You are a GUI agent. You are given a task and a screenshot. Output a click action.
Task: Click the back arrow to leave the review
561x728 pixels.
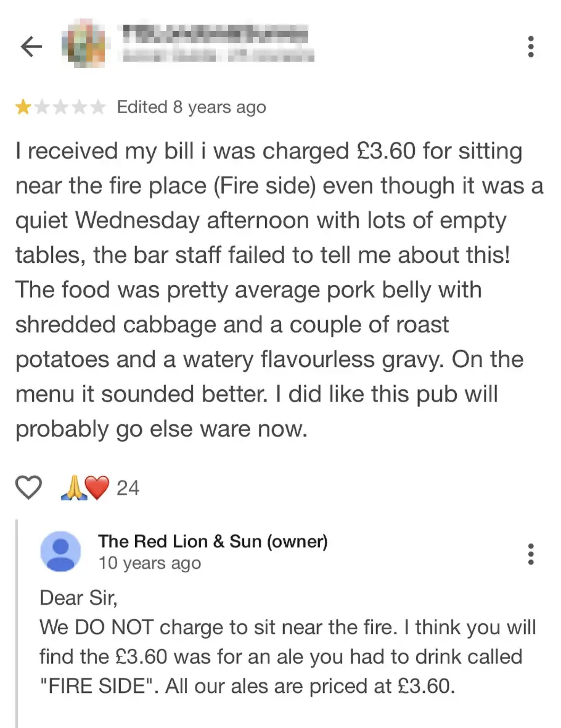point(30,46)
